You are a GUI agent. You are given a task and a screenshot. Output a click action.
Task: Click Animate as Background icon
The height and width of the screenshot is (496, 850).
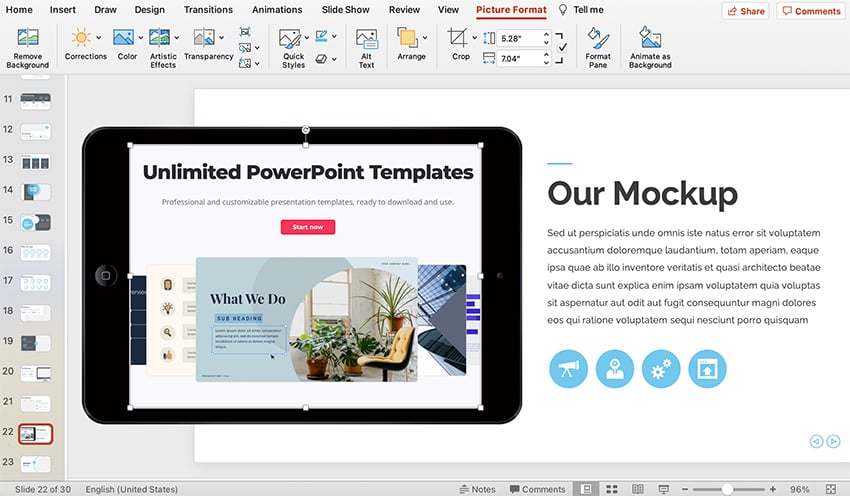(650, 47)
